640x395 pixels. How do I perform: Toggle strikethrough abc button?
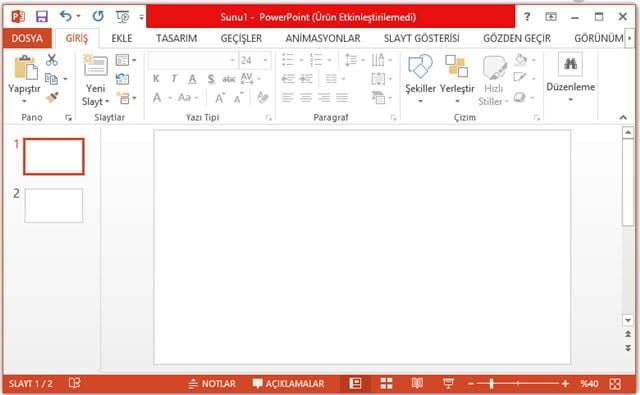coord(229,79)
